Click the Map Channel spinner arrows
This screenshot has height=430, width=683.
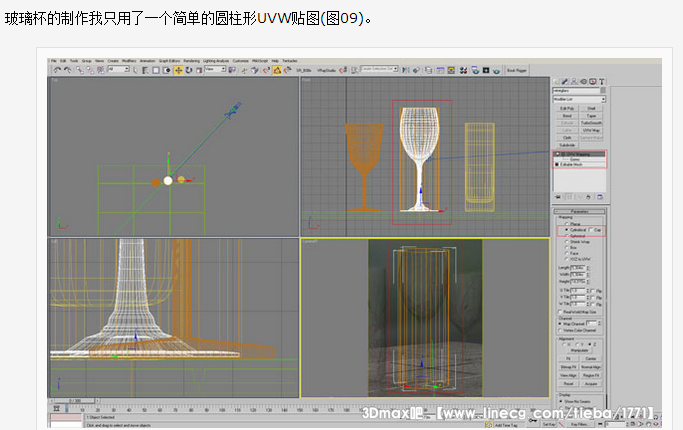[600, 323]
